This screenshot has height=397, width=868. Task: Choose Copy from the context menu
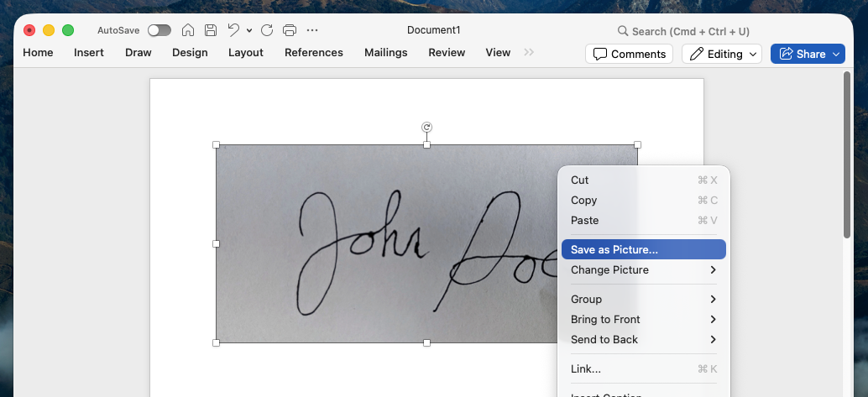644,201
